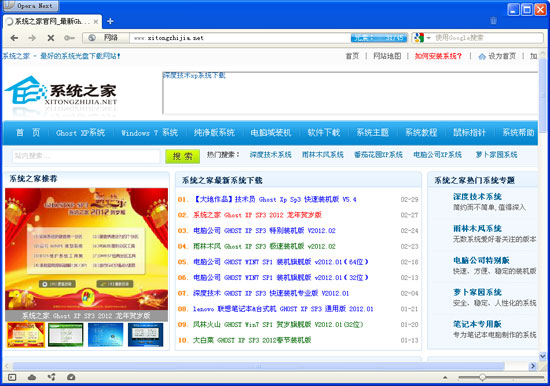
Task: Open 首页 in blue navigation bar
Action: 28,133
